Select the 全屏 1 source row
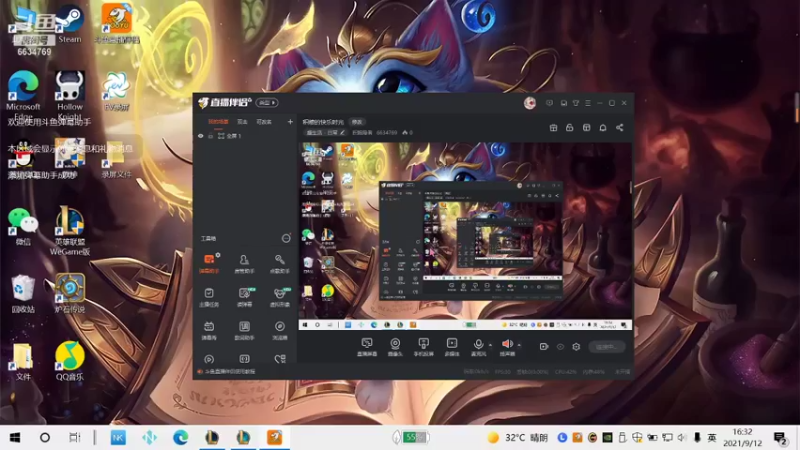 coord(245,136)
